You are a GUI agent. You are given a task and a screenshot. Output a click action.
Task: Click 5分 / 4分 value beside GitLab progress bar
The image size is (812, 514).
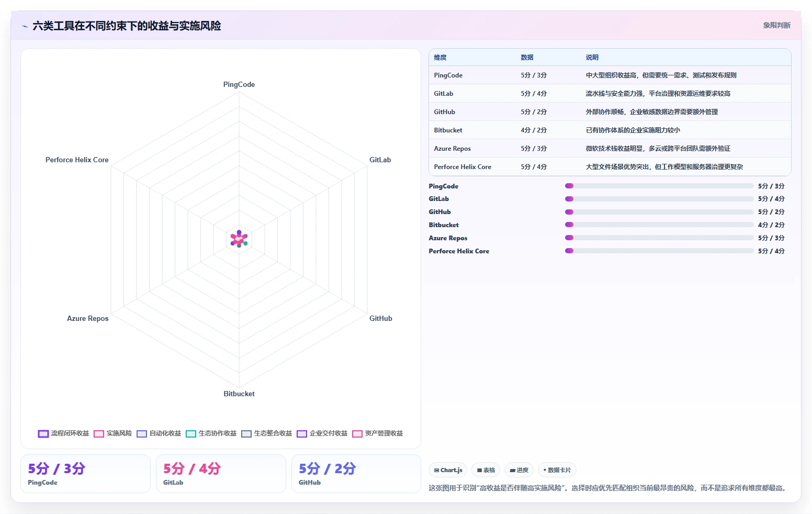click(x=771, y=199)
